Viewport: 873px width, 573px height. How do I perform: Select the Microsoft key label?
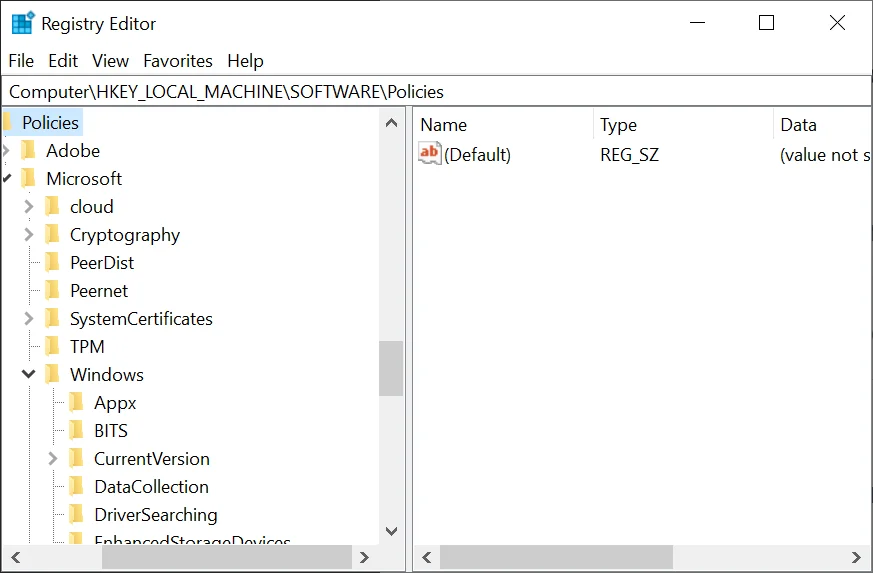tap(84, 178)
